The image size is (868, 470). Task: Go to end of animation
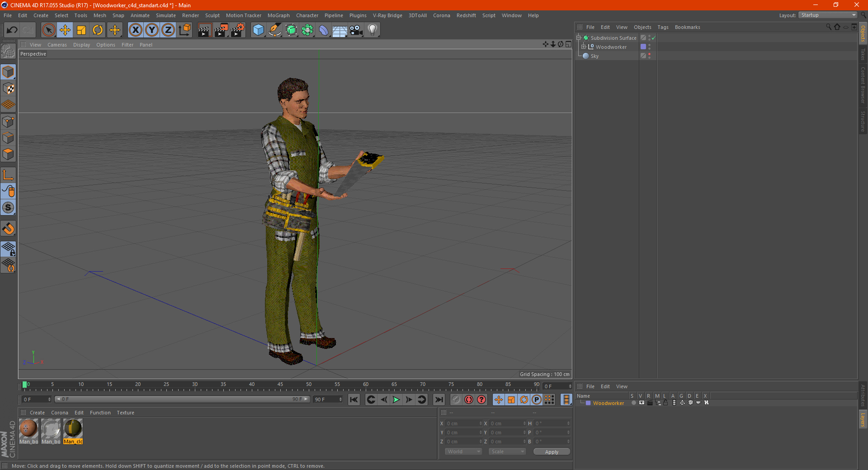439,399
